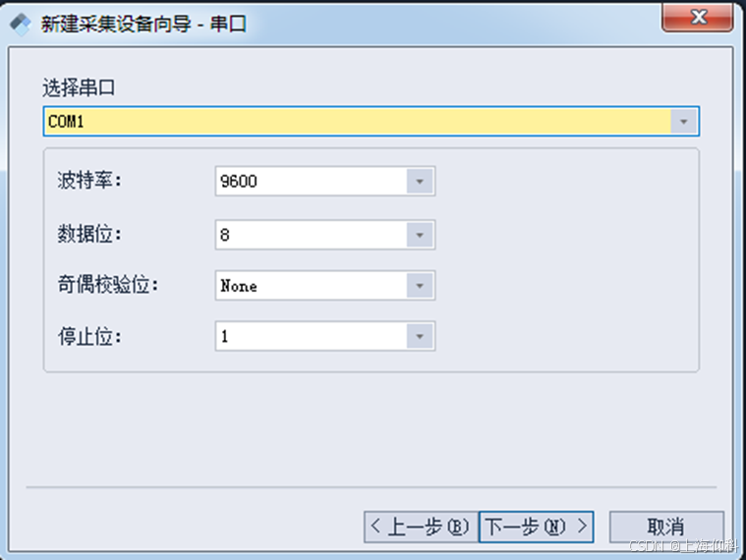Expand the COM1 serial port dropdown arrow

(684, 121)
